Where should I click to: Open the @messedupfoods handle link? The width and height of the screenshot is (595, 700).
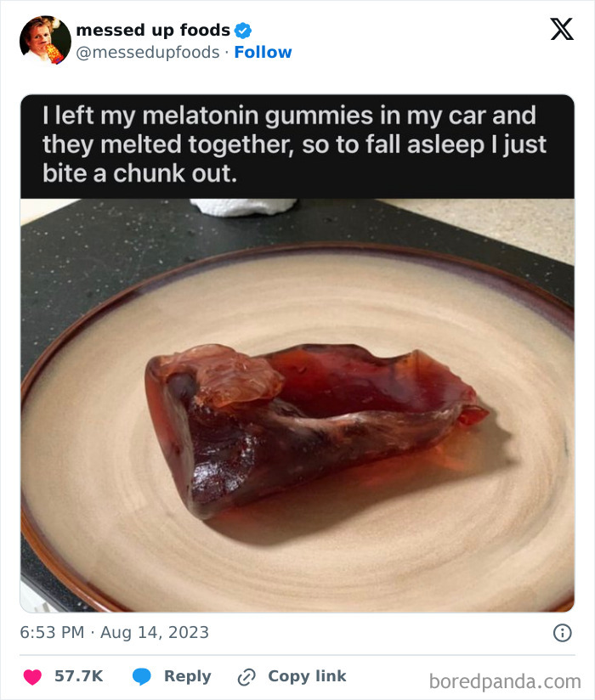click(x=148, y=52)
